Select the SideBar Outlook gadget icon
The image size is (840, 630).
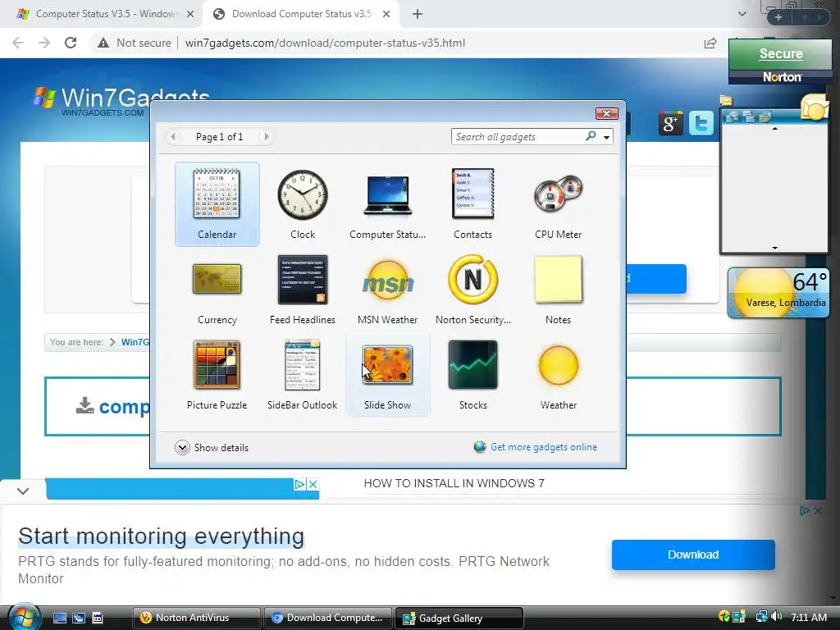tap(303, 365)
